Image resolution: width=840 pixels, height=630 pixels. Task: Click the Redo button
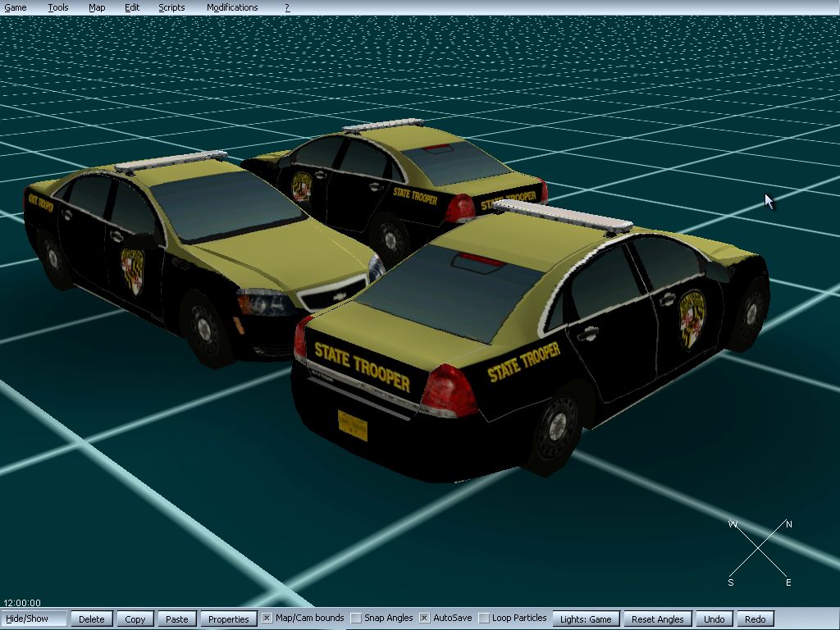[x=756, y=619]
